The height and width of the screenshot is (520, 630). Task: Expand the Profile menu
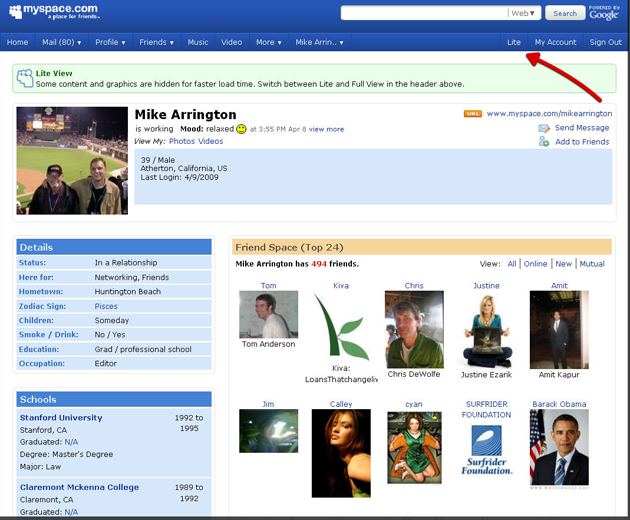(110, 42)
